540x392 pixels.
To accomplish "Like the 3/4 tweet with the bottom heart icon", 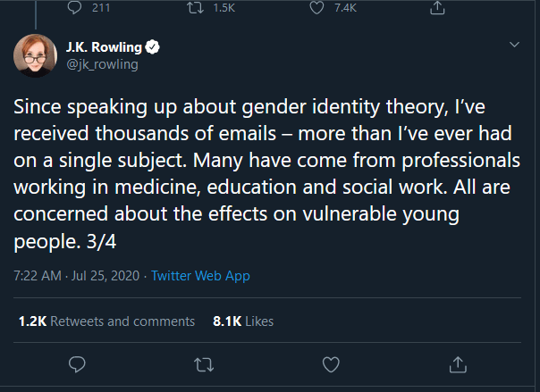I will [331, 364].
